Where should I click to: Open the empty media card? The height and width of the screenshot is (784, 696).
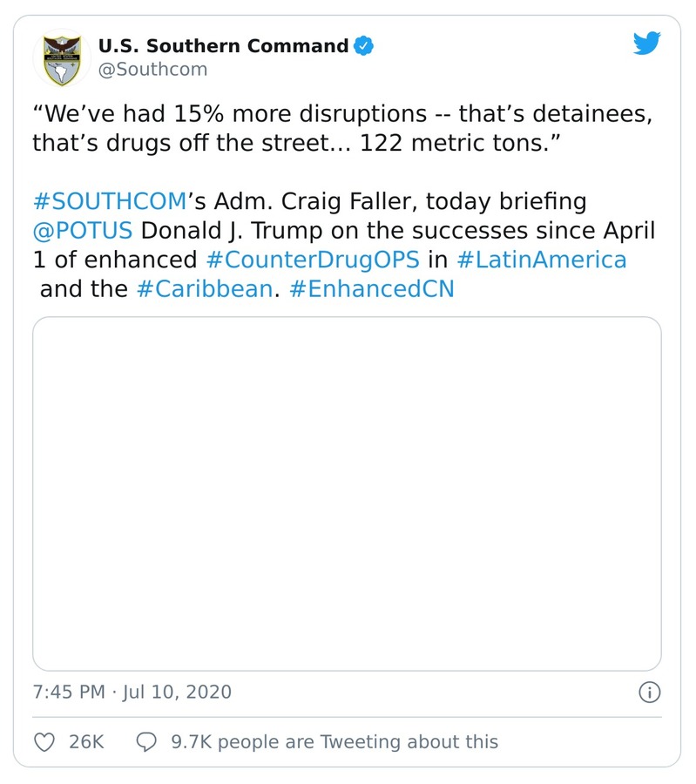(347, 493)
